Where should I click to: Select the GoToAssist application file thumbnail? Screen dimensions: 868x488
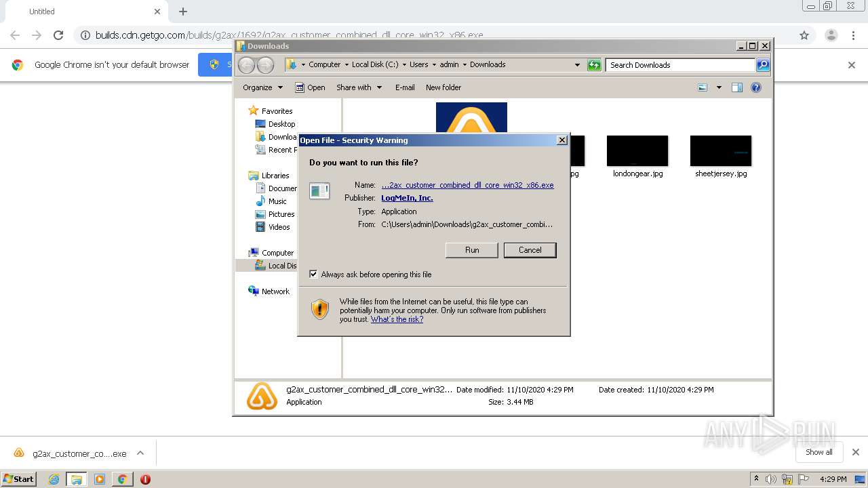(471, 119)
